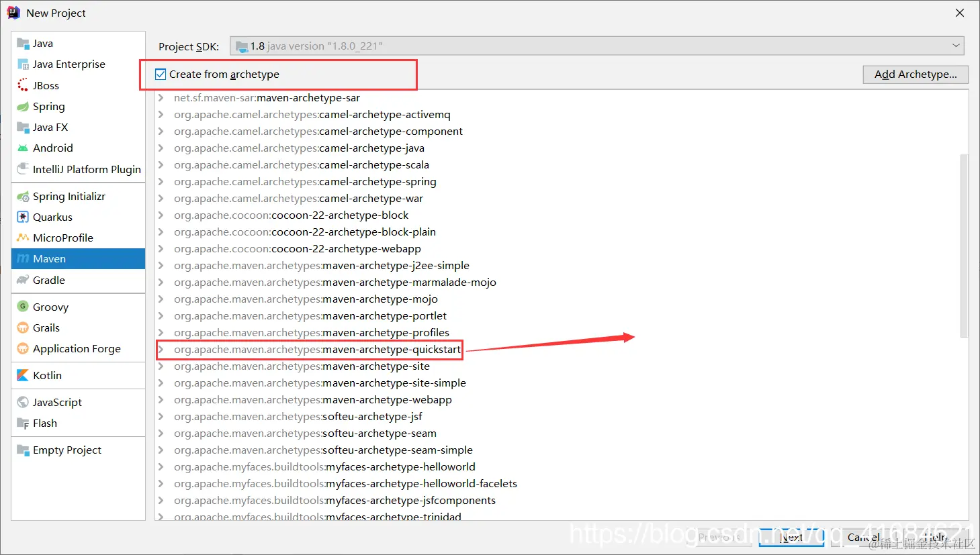Click the Previous button
The image size is (980, 555).
point(719,538)
